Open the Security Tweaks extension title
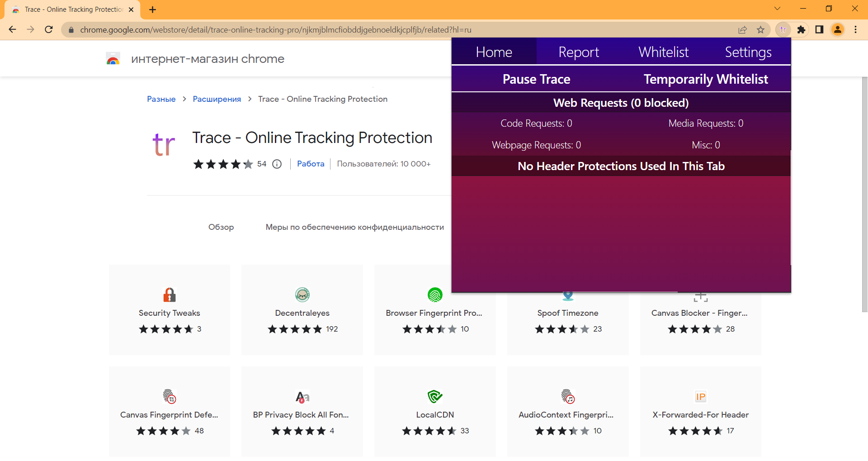This screenshot has height=461, width=868. pos(170,313)
